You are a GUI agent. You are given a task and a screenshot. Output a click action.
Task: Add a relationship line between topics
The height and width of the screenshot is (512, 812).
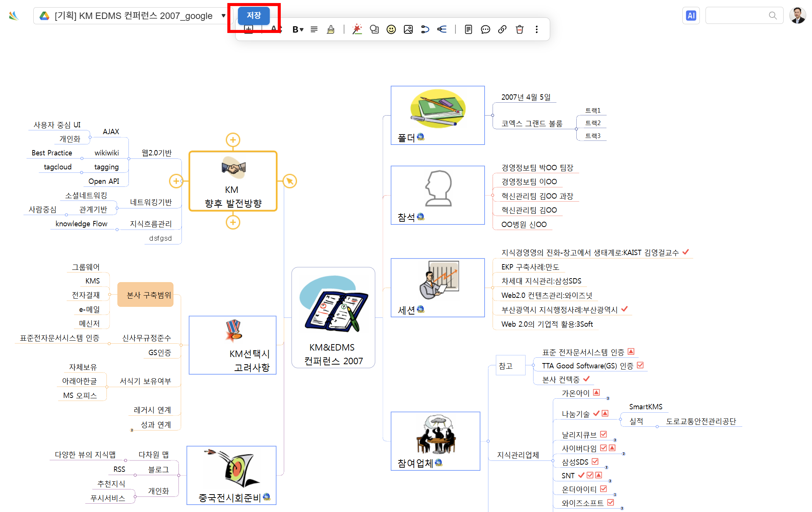425,29
